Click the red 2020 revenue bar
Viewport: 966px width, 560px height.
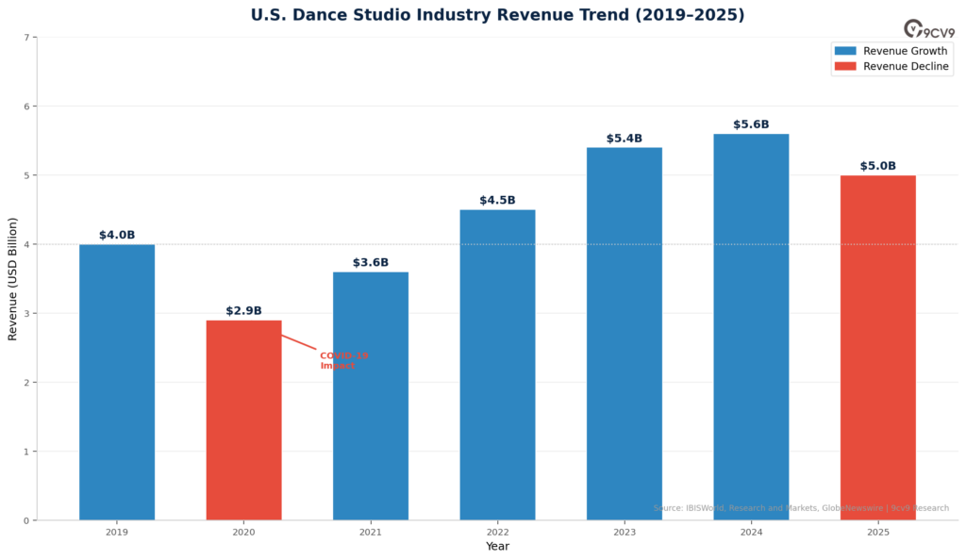point(244,420)
